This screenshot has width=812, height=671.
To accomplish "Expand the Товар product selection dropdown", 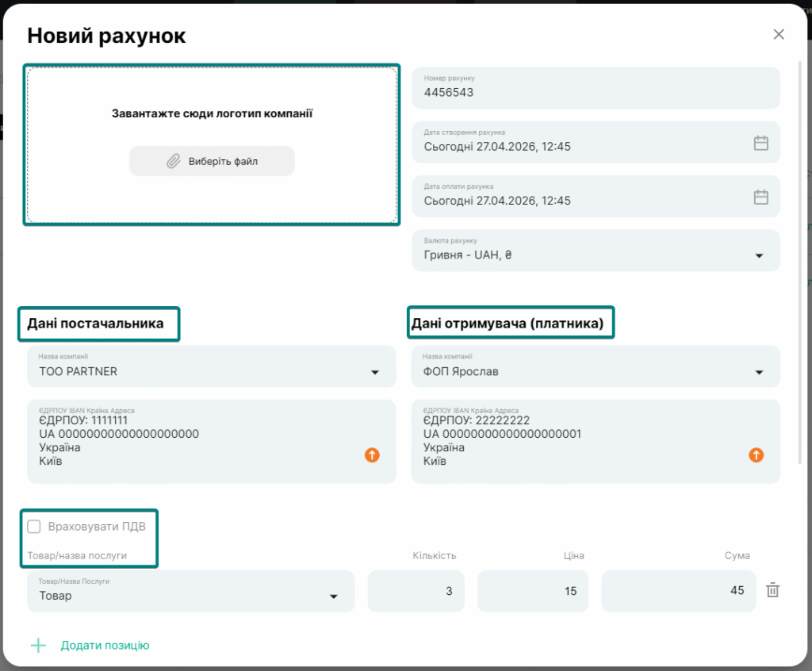I will [x=334, y=596].
